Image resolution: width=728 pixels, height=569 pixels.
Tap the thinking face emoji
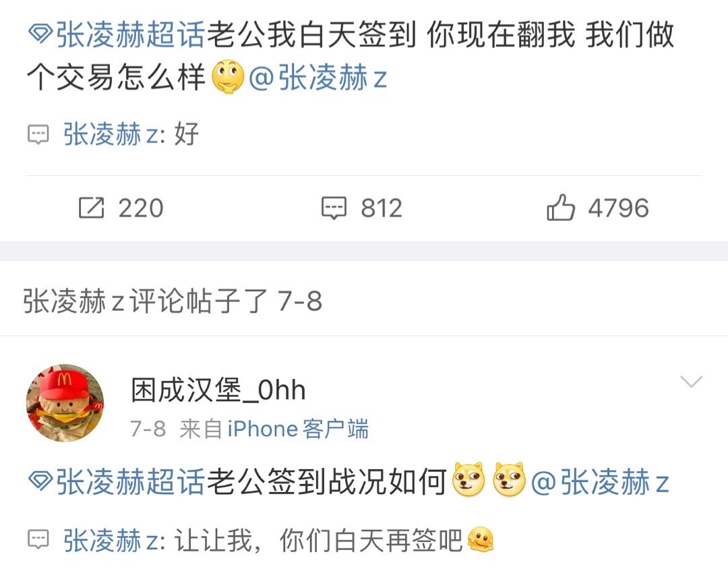click(x=228, y=78)
